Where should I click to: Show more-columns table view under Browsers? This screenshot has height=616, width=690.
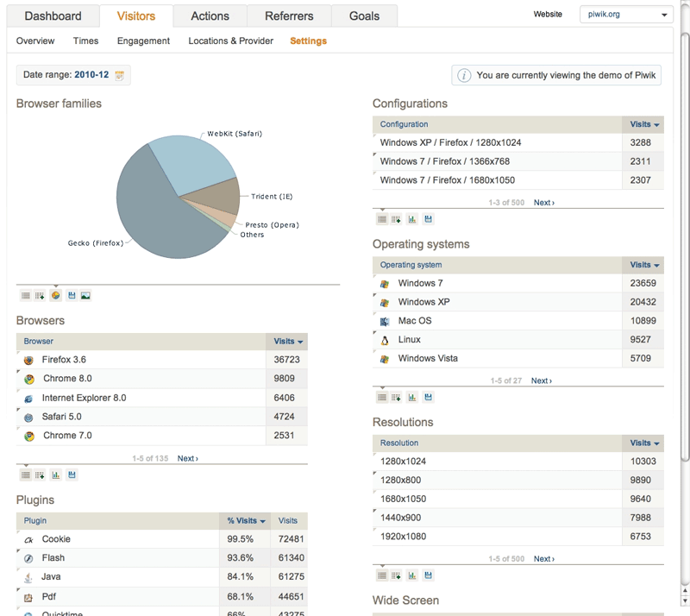[40, 475]
